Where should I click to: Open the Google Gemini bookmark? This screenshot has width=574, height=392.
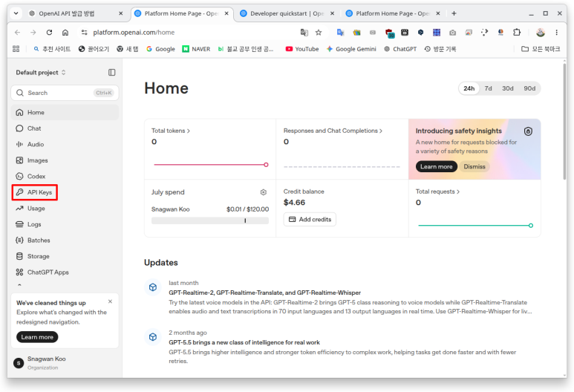[351, 49]
